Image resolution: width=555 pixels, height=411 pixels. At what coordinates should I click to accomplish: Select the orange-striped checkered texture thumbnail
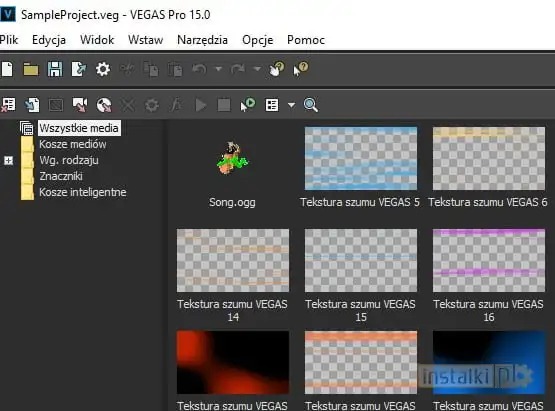[361, 362]
